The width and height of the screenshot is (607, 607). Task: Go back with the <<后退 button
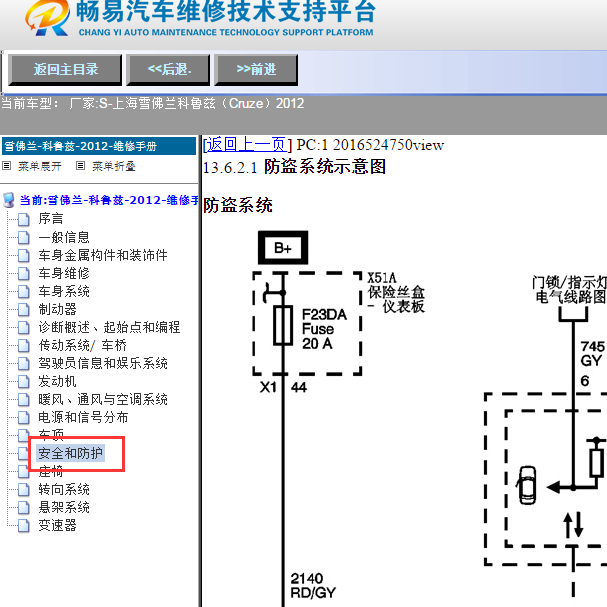click(x=168, y=70)
